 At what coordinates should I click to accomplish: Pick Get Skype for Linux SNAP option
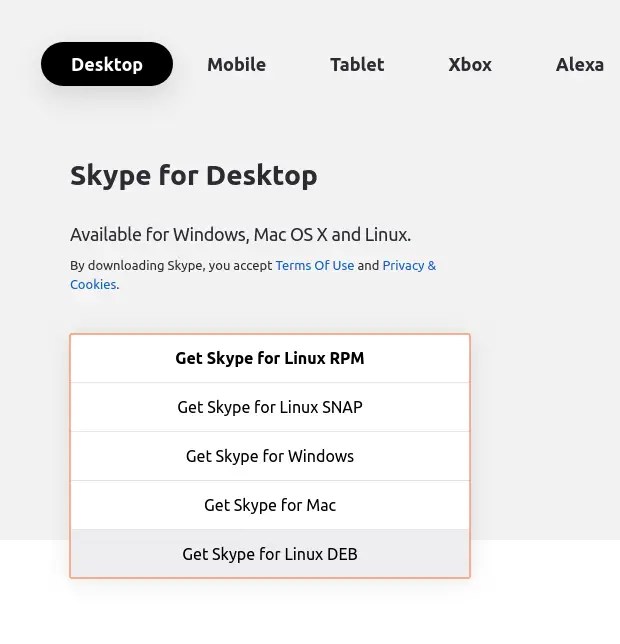270,407
